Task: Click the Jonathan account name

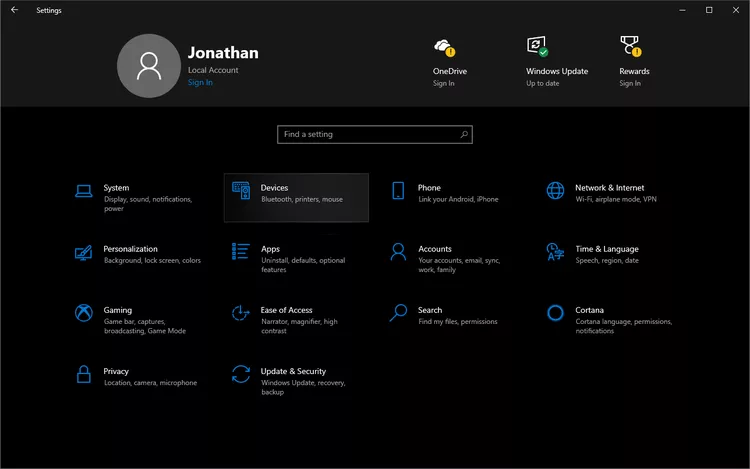Action: 223,53
